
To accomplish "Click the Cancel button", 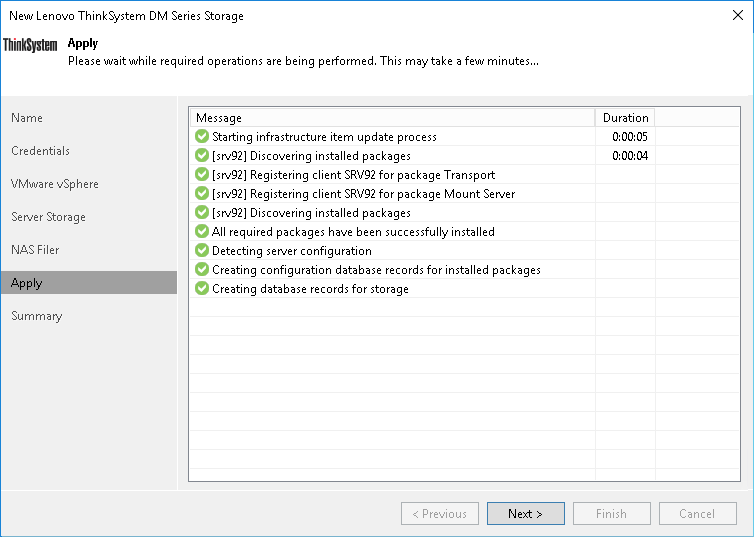I will (697, 514).
